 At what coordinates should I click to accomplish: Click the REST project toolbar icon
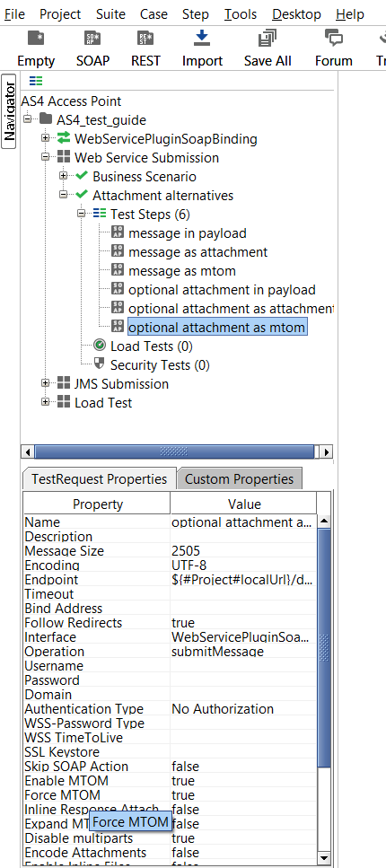pos(145,39)
